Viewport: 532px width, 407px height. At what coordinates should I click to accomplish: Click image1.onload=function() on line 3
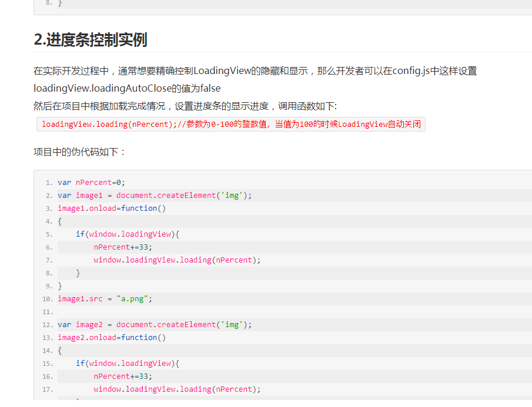[112, 208]
